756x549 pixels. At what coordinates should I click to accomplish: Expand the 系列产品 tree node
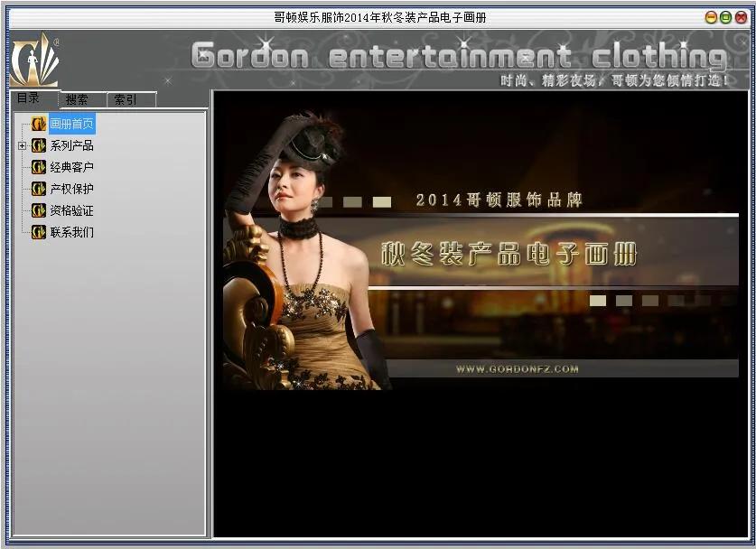[22, 145]
